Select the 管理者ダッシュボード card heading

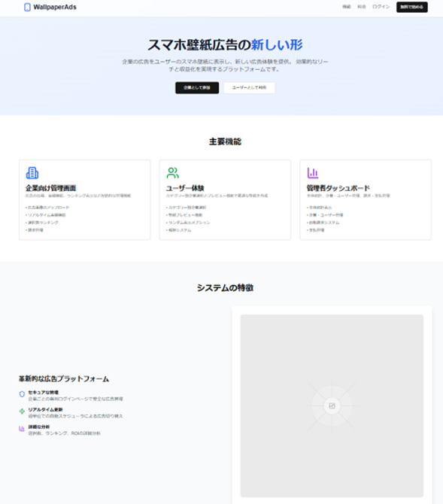(x=338, y=188)
